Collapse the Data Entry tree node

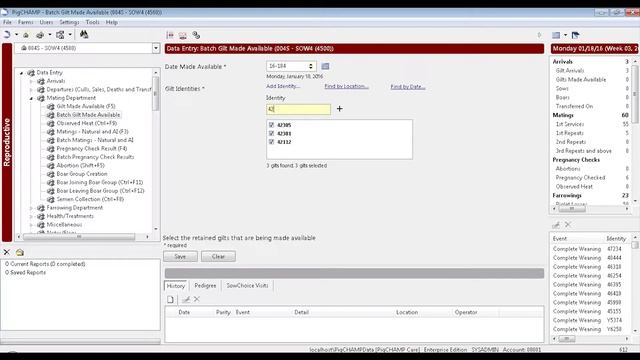coord(22,73)
